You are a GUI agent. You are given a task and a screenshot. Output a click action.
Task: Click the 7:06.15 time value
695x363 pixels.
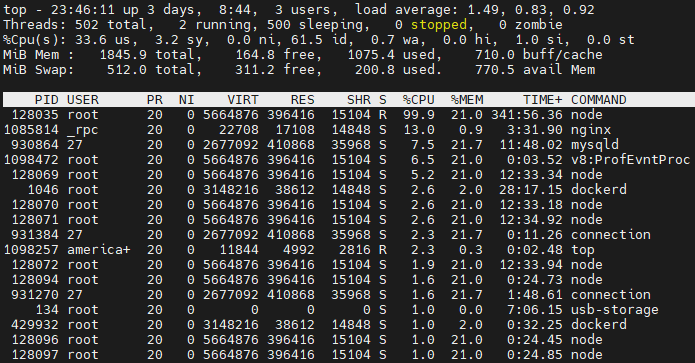point(535,310)
